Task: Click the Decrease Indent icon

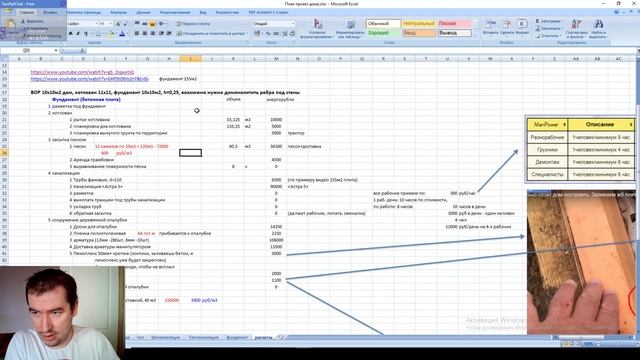Action: point(162,33)
